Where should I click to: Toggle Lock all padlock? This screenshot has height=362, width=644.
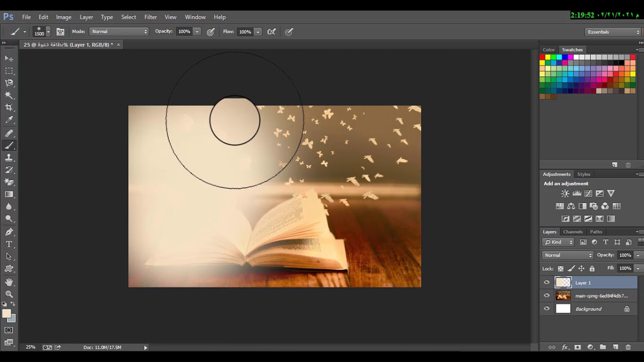click(592, 268)
